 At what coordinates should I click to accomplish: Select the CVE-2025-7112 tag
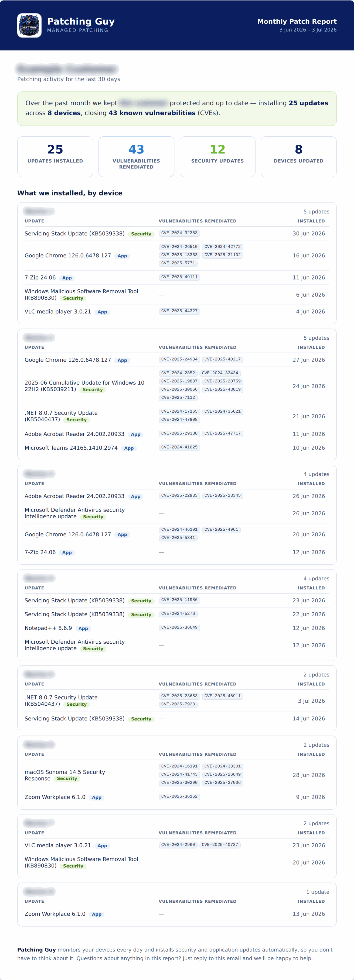click(x=178, y=398)
